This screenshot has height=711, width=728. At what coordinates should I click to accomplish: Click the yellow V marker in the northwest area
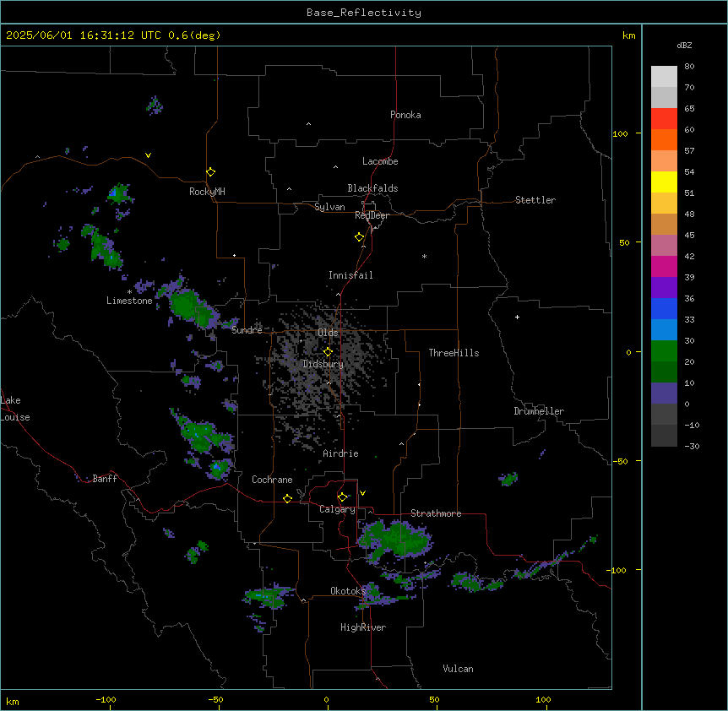tap(148, 155)
